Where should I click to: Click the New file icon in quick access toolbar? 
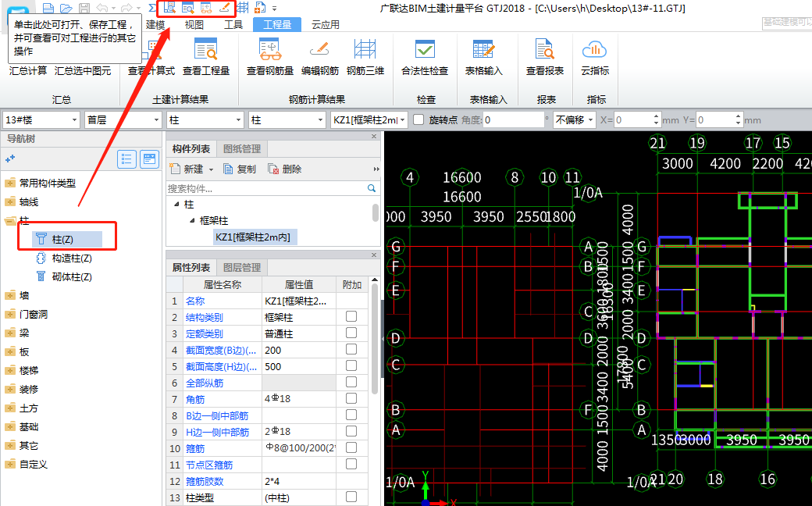coord(48,8)
